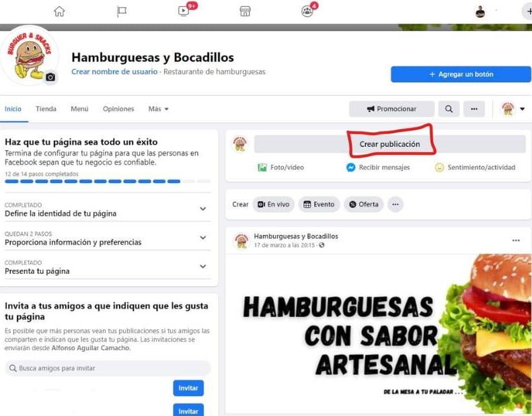
Task: Create an Oferta
Action: tap(363, 205)
